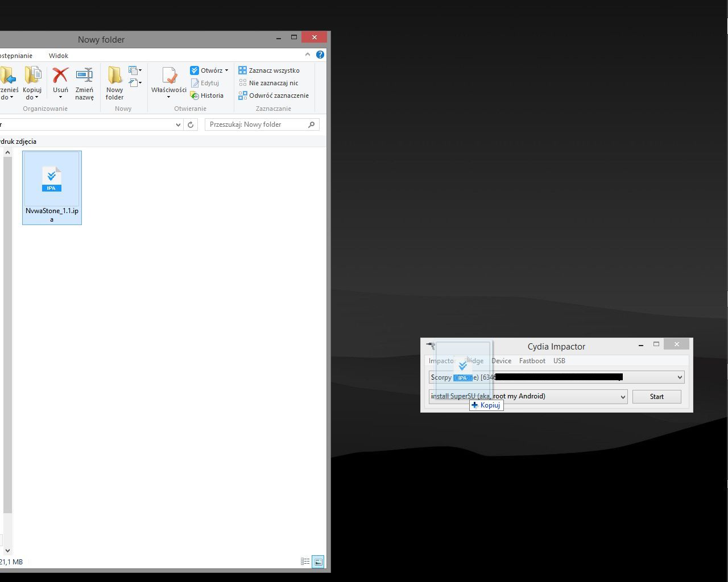The image size is (728, 582).
Task: Switch to details view in status bar
Action: pos(305,562)
